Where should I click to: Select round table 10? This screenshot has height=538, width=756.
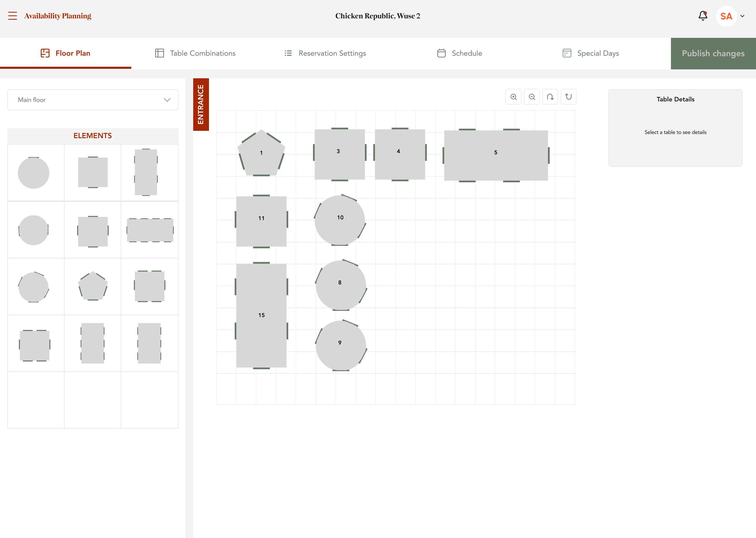pos(340,220)
